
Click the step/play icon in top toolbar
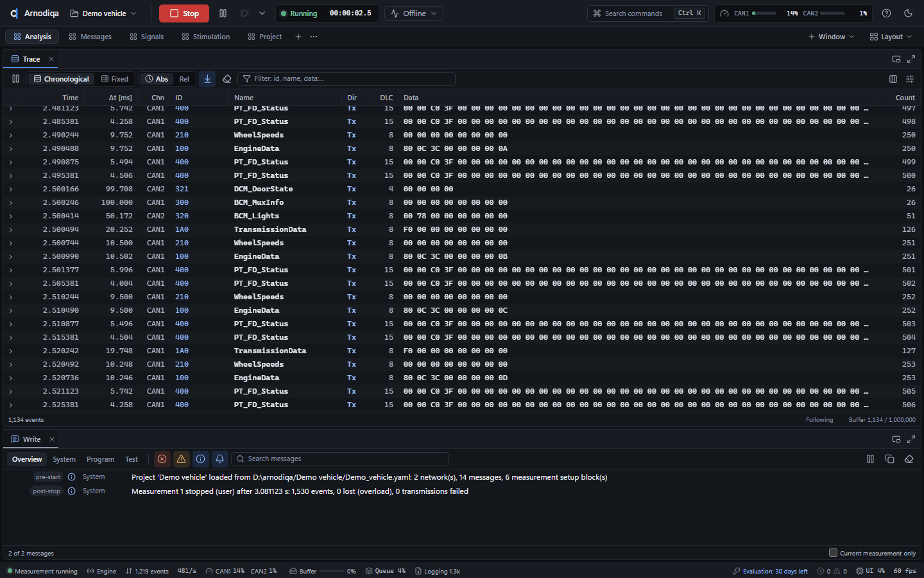click(x=244, y=13)
